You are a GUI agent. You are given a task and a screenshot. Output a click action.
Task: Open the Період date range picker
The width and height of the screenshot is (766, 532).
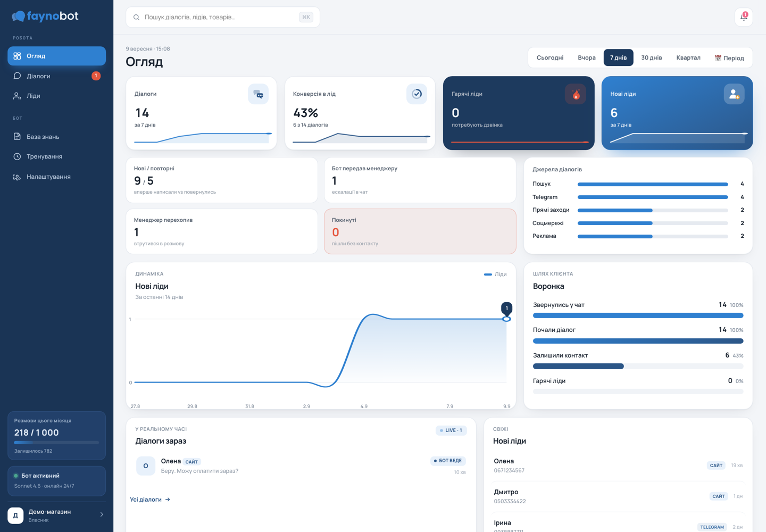pyautogui.click(x=729, y=58)
